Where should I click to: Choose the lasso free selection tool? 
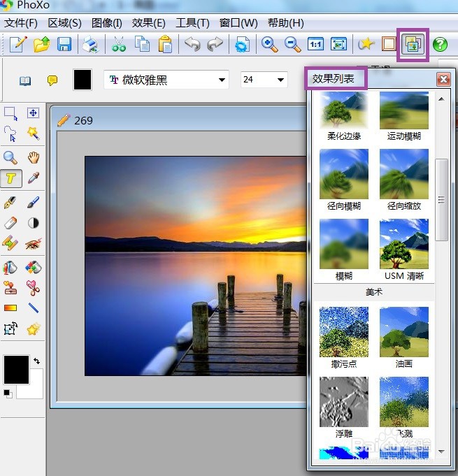pos(10,134)
